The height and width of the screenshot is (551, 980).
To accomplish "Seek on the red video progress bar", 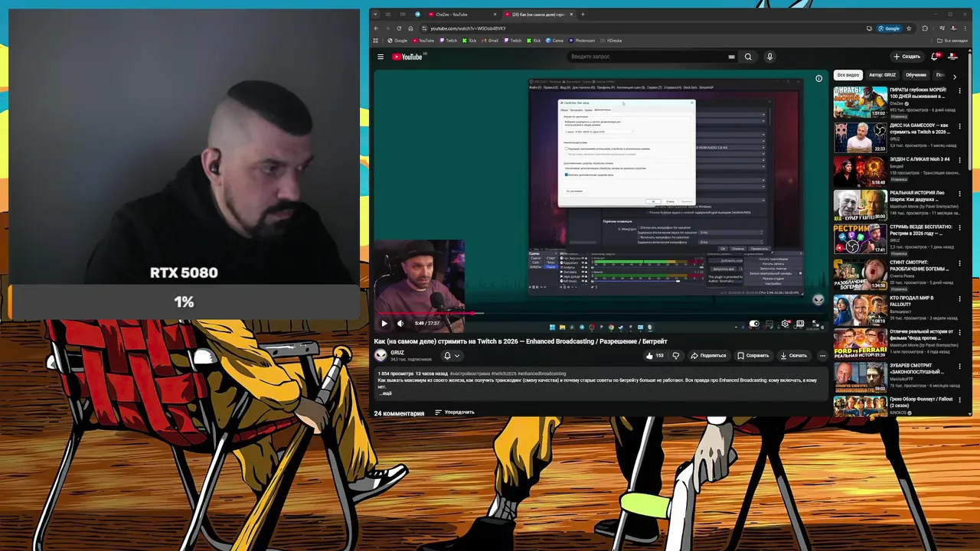I will click(x=599, y=313).
